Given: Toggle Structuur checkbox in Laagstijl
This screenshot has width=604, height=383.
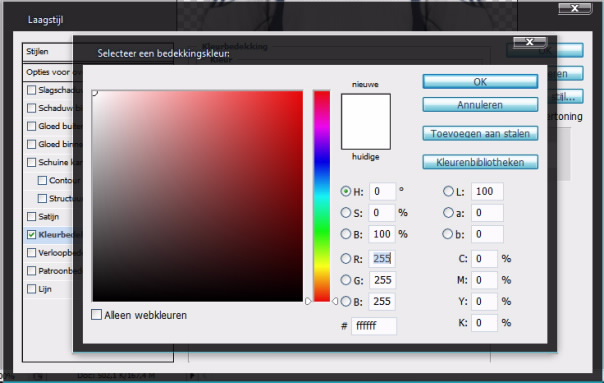Looking at the screenshot, I should click(42, 198).
